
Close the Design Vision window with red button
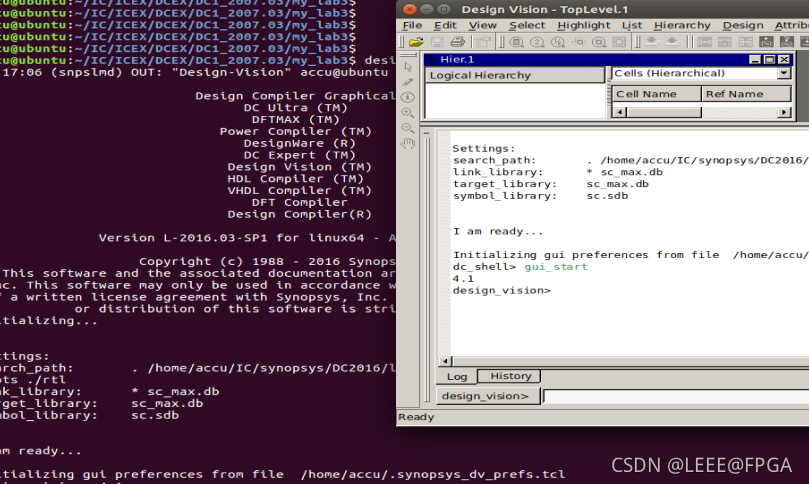[x=409, y=9]
